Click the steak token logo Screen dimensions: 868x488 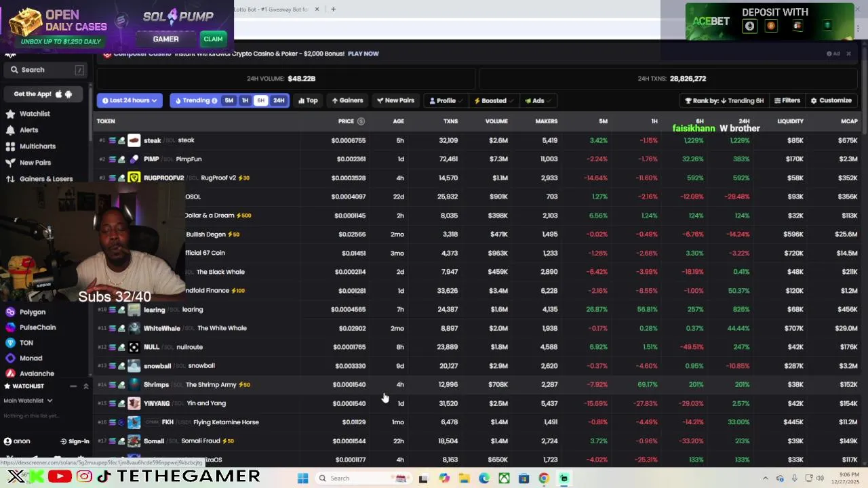(134, 140)
